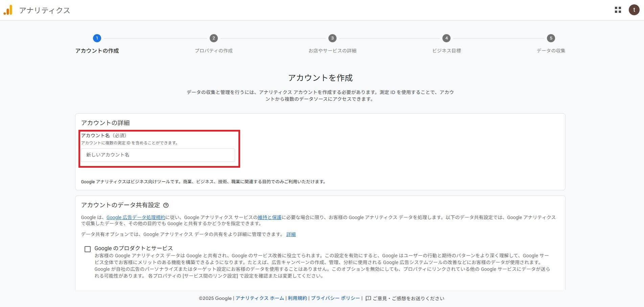The image size is (644, 307).
Task: Select step 2 プロパティの作成
Action: [213, 44]
